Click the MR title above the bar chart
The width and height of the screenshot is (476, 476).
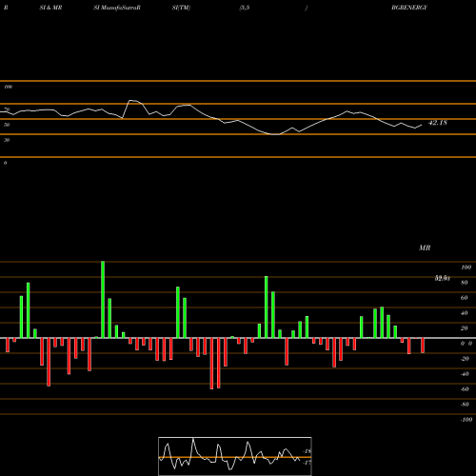[x=425, y=248]
